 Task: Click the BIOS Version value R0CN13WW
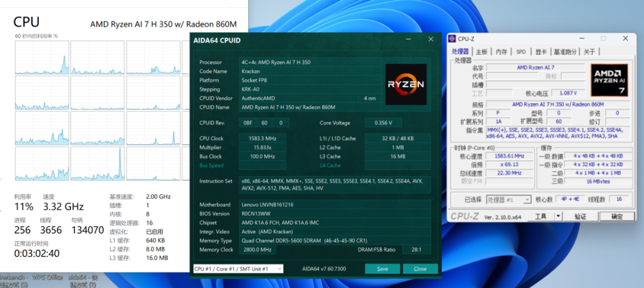tap(335, 213)
